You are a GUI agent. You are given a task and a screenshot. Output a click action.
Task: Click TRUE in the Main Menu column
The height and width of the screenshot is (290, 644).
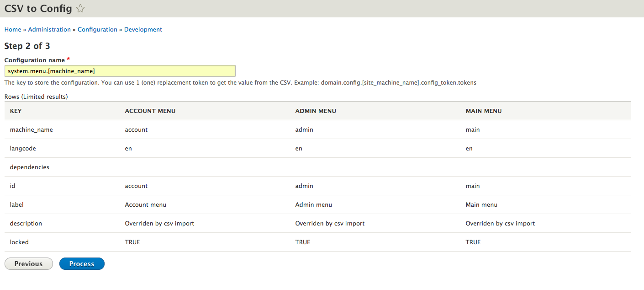[473, 242]
